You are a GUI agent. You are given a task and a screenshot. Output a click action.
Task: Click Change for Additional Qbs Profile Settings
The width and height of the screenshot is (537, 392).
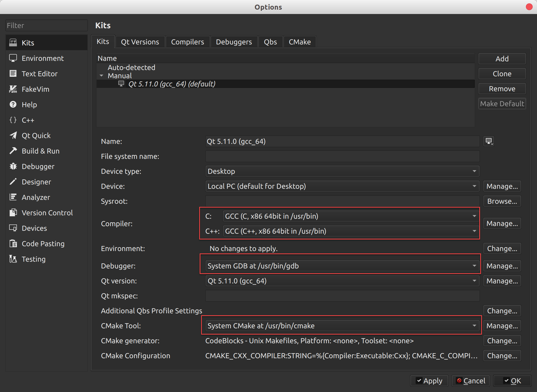(502, 311)
